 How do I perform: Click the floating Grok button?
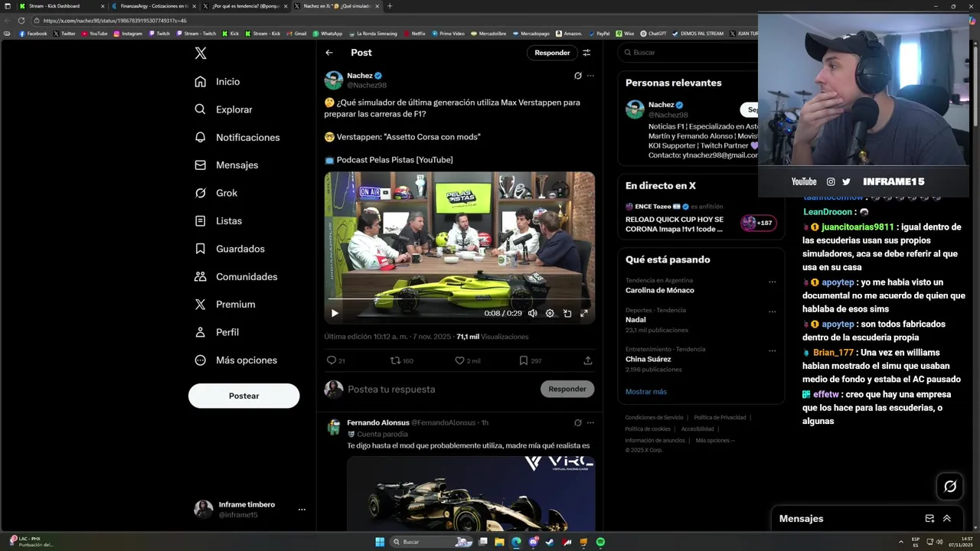pos(950,486)
